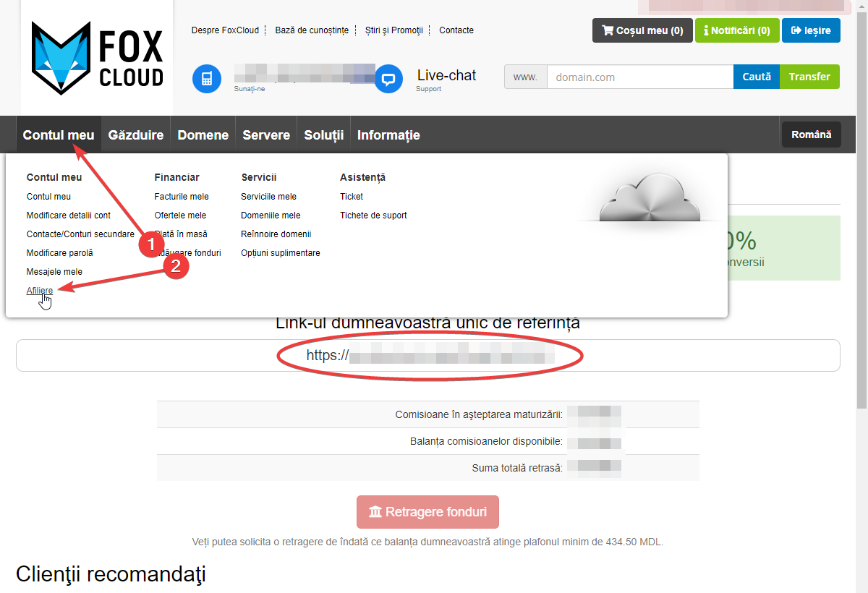Select Afiliere in Contul meu menu
This screenshot has width=868, height=593.
tap(40, 291)
